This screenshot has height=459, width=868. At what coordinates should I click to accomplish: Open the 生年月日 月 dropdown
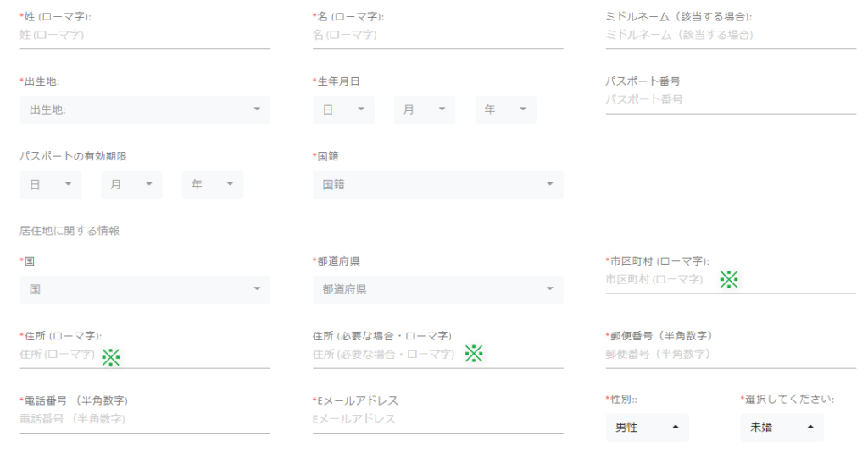[x=425, y=109]
